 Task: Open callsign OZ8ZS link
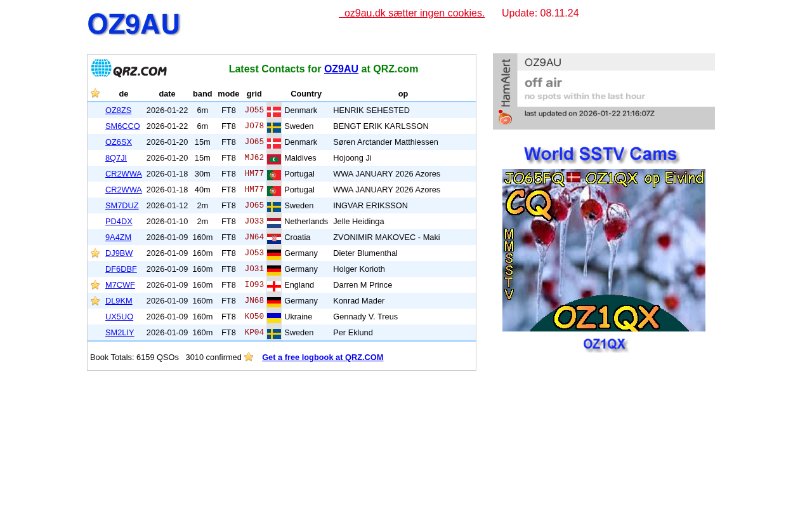pos(119,110)
